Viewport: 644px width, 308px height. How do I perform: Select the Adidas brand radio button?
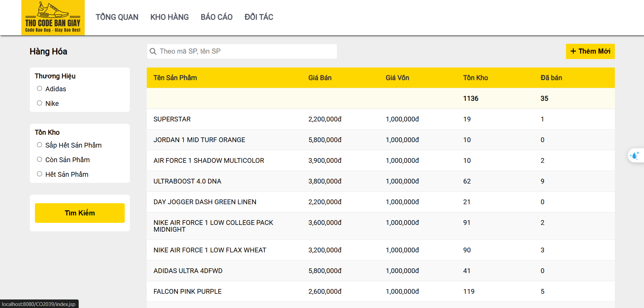[x=40, y=89]
